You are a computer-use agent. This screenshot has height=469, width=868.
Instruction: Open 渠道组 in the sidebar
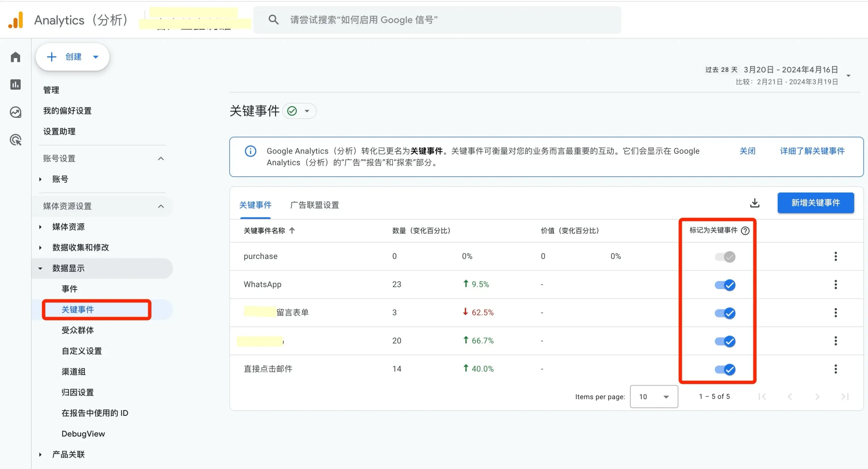click(74, 372)
